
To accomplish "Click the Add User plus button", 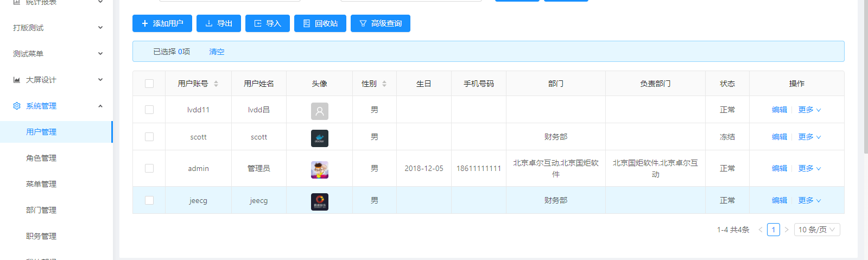I will [x=162, y=23].
